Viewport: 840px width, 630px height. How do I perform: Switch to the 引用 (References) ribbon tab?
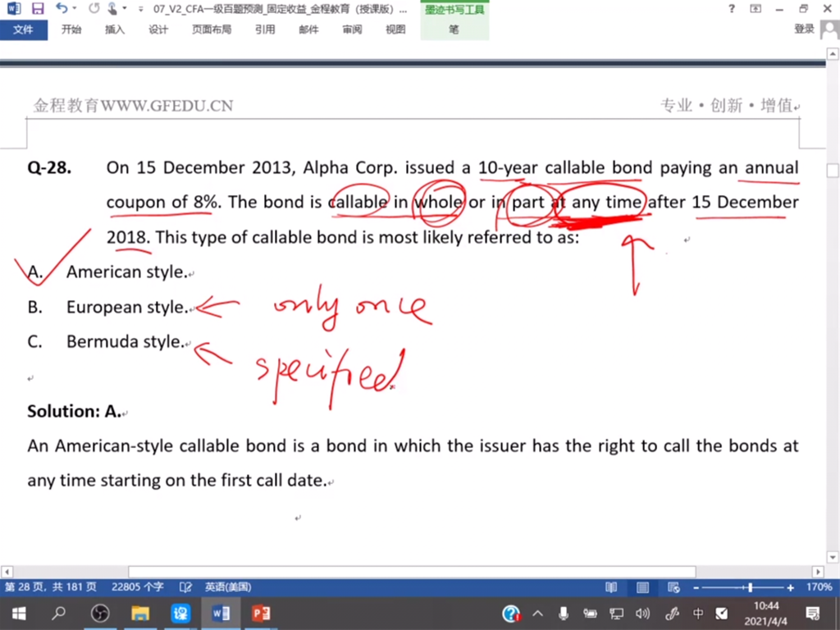tap(265, 30)
